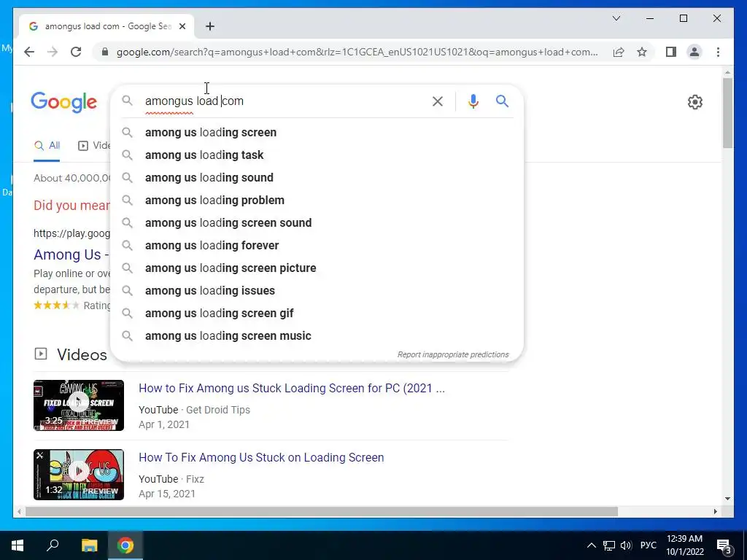Select suggestion among us loading task
This screenshot has height=560, width=747.
point(317,155)
